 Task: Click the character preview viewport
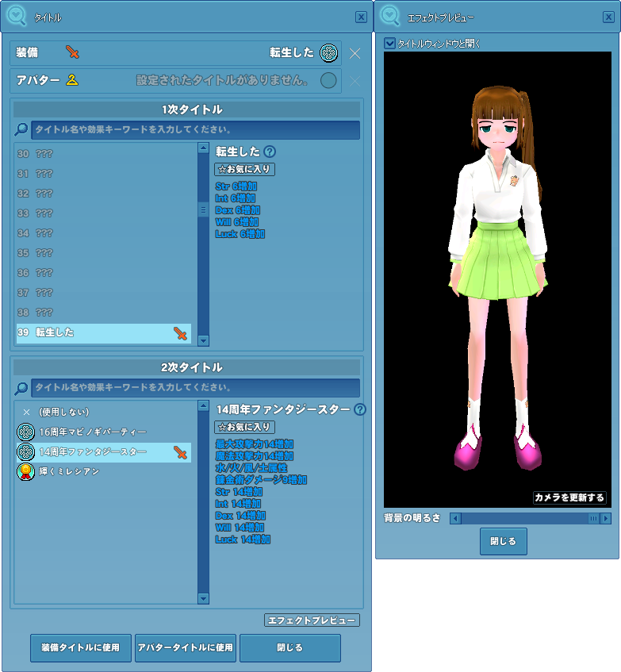497,280
